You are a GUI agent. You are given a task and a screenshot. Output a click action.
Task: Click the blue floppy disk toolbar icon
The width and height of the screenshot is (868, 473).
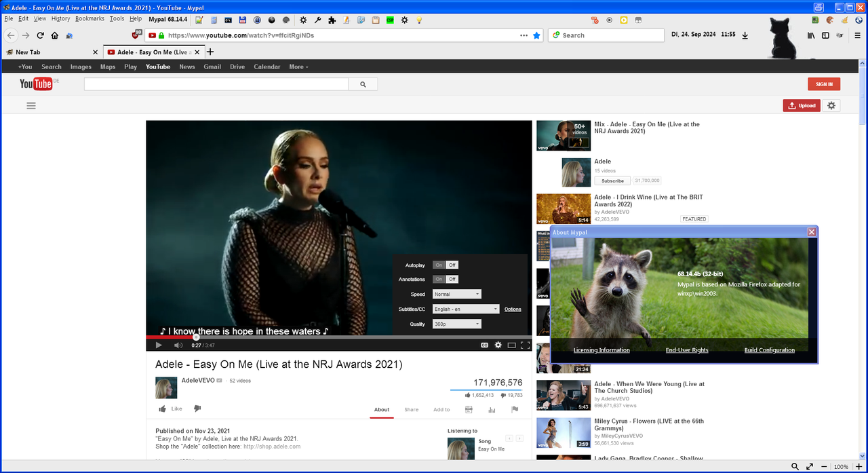coord(242,20)
